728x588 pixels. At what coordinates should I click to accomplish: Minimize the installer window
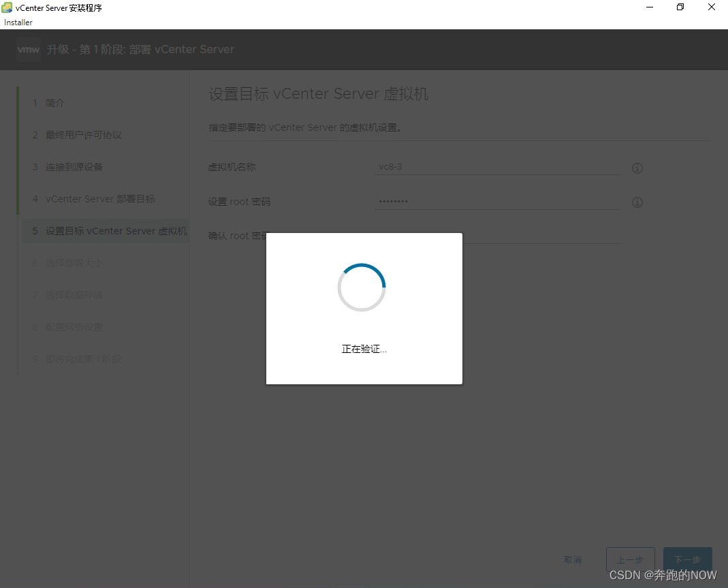[x=650, y=7]
